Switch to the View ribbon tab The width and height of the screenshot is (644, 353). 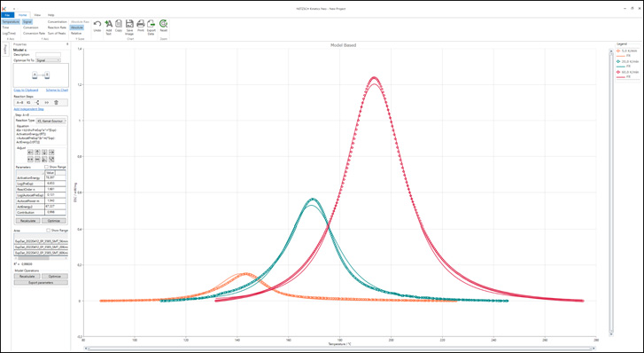pyautogui.click(x=37, y=15)
